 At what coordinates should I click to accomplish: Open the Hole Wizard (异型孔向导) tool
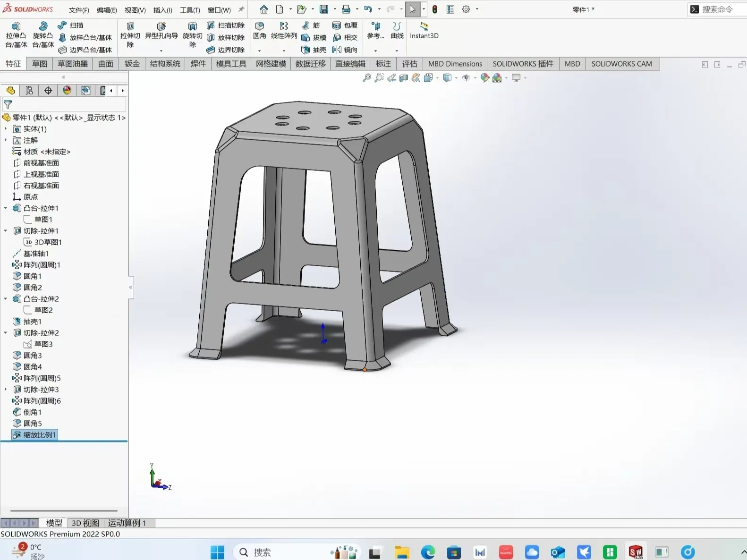(161, 31)
